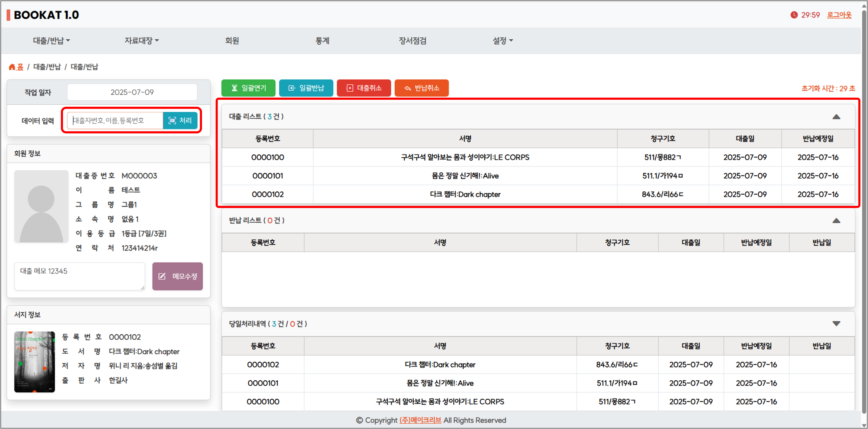Open the 자료대장 dropdown menu

tap(141, 40)
